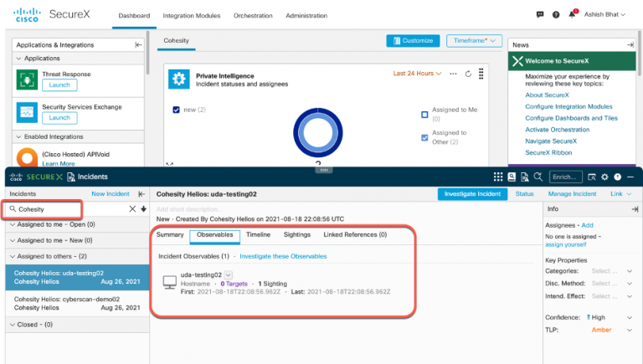The width and height of the screenshot is (643, 364).
Task: Switch to the Timeline tab
Action: click(258, 235)
